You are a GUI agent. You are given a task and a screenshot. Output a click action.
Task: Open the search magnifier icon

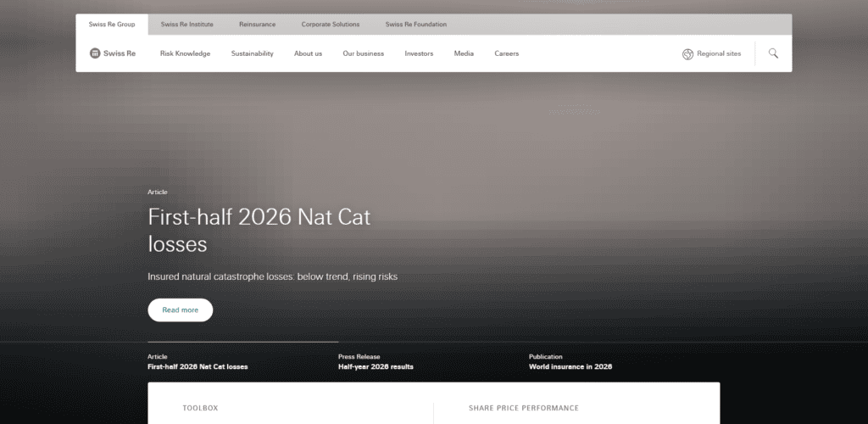773,53
